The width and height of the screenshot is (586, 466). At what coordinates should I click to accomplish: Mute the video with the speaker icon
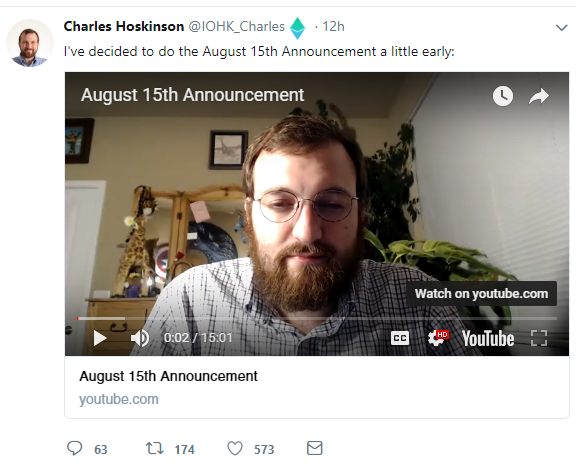pos(140,338)
